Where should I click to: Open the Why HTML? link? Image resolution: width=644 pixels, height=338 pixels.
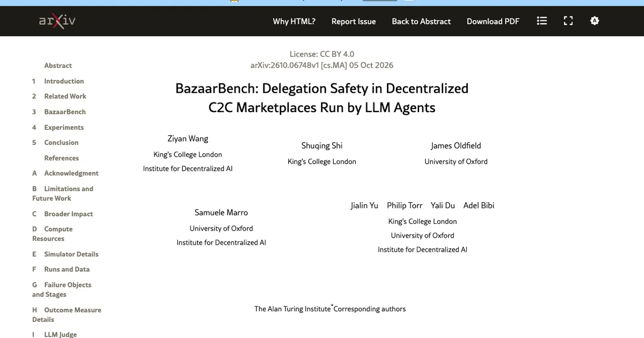294,21
